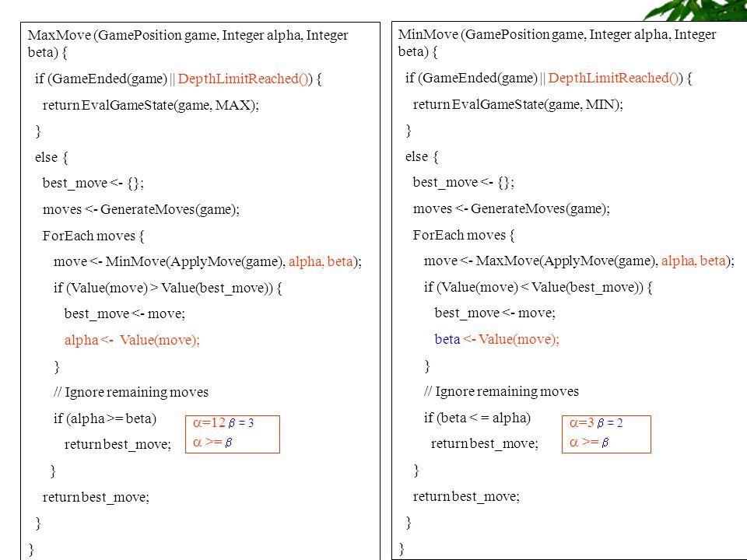The height and width of the screenshot is (560, 747).
Task: Click "if (Value(move) > Value(best_move))" condition
Action: pyautogui.click(x=168, y=288)
